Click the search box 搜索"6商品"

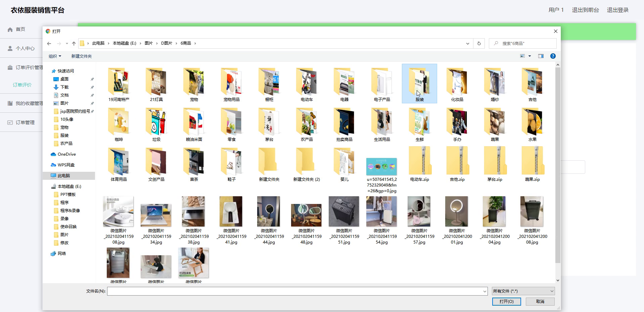[x=523, y=43]
